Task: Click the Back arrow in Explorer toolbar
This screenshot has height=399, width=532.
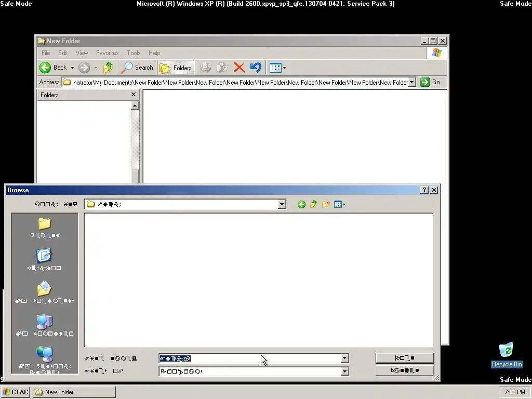Action: tap(45, 68)
